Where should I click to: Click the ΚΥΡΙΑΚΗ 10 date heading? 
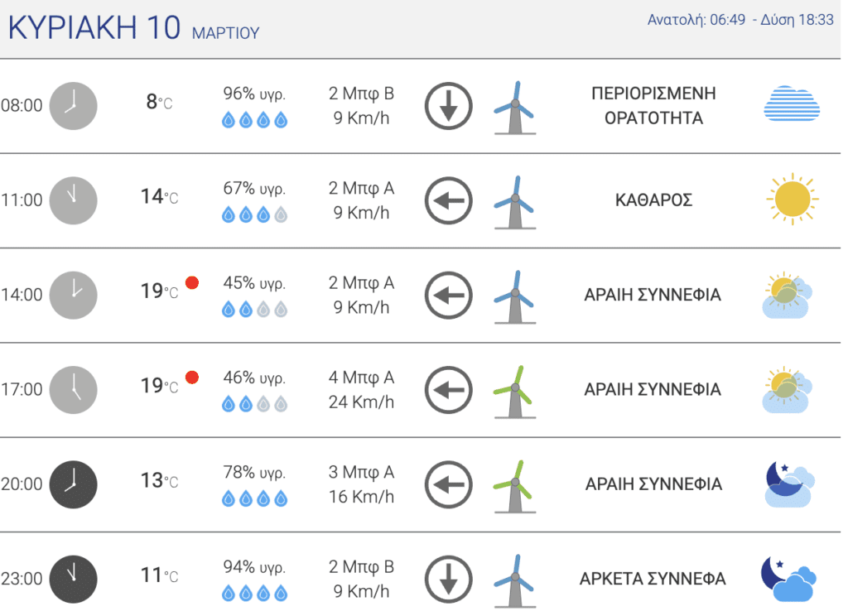click(x=94, y=27)
